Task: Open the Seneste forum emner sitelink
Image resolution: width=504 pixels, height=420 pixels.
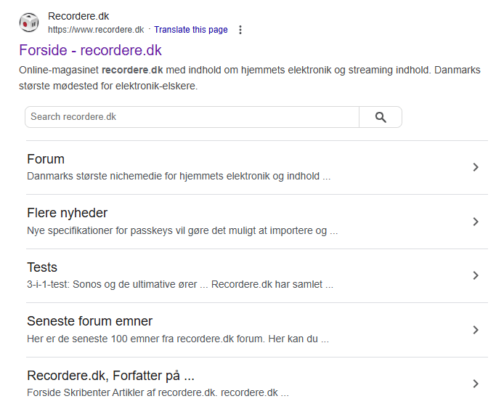Action: tap(89, 321)
